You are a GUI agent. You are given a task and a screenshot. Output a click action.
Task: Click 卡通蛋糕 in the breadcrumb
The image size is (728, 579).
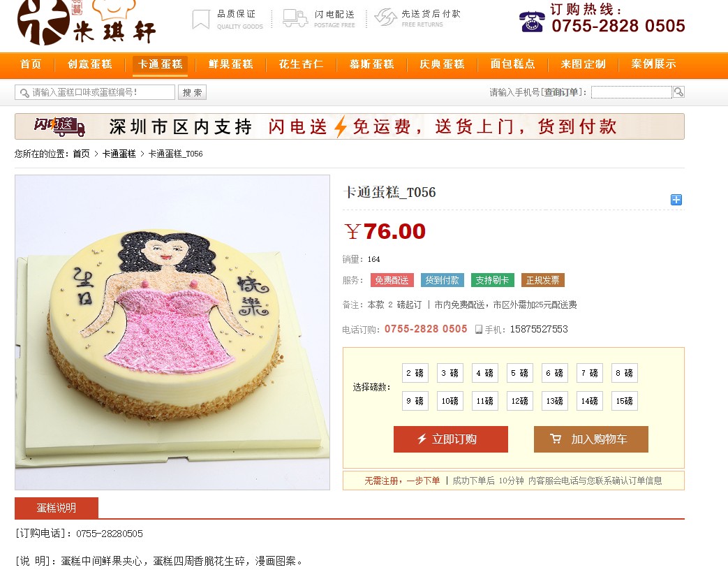point(119,154)
